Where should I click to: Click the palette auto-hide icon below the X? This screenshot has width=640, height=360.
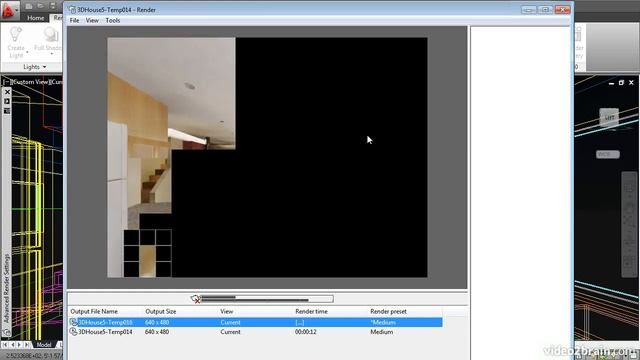tap(7, 101)
